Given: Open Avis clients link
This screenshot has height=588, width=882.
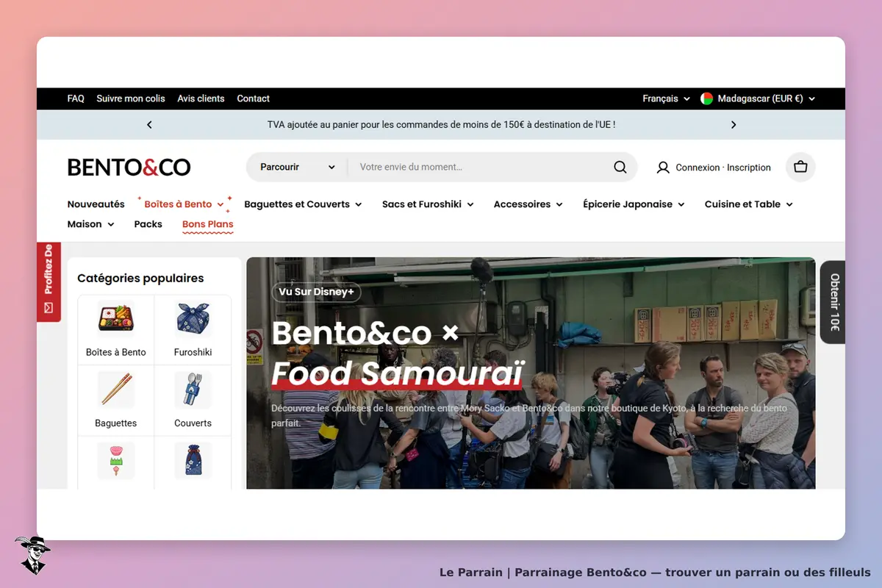Looking at the screenshot, I should click(201, 98).
